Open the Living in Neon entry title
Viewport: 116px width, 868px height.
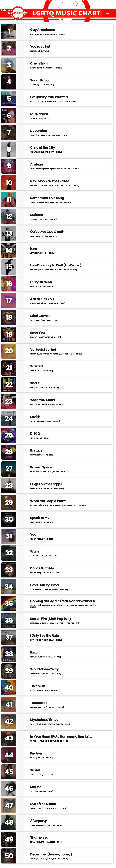point(41,282)
